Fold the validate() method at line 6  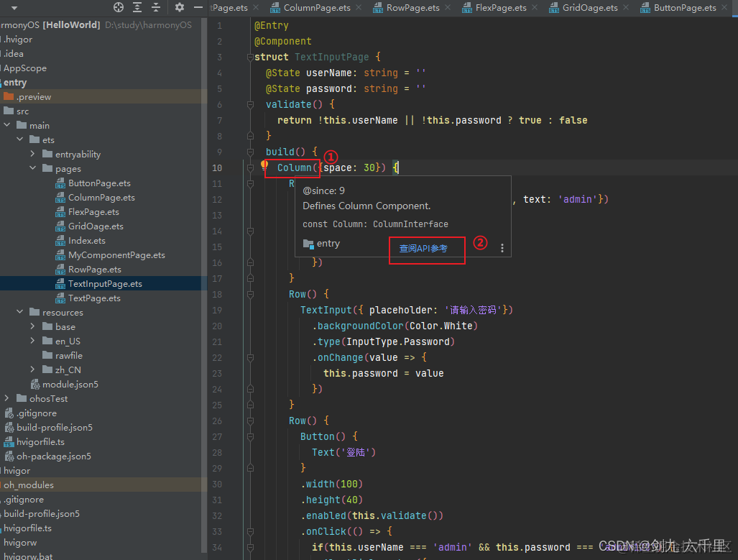point(250,104)
